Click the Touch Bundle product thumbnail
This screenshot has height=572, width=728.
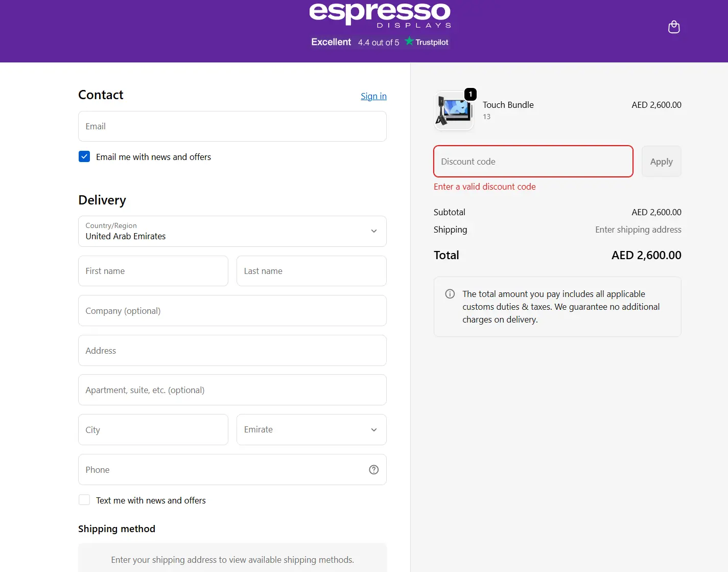454,111
